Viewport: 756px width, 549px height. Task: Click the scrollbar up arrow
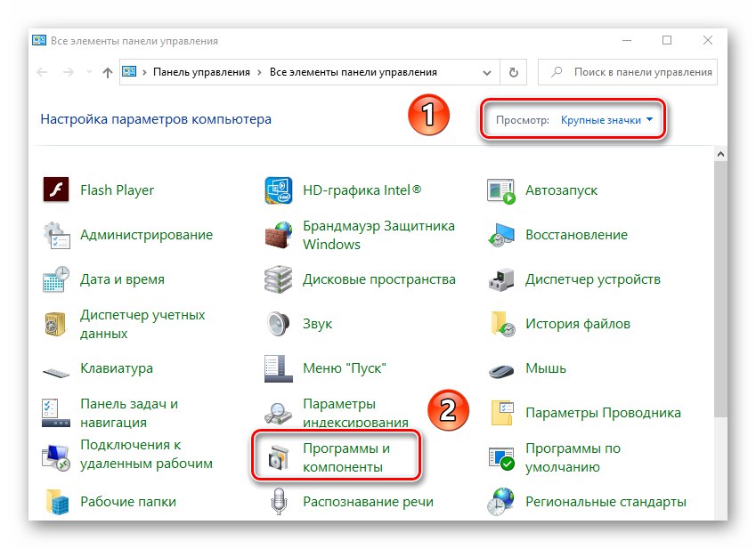point(720,154)
